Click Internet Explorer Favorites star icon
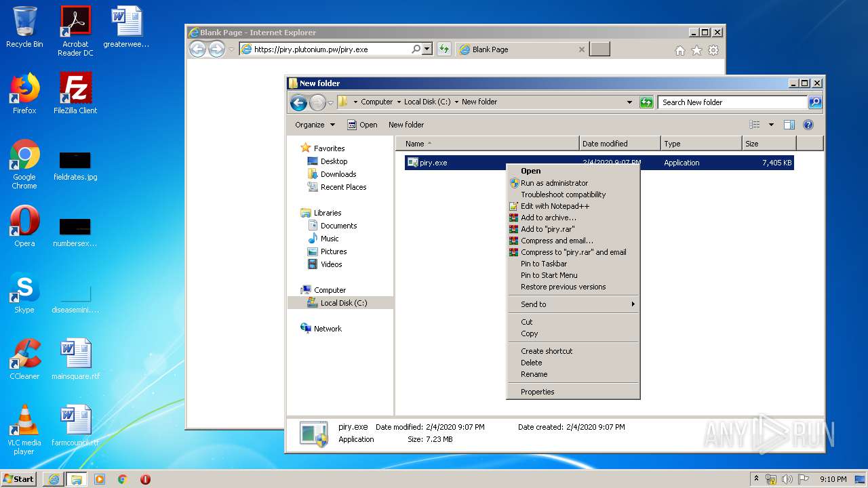The height and width of the screenshot is (488, 868). click(696, 50)
